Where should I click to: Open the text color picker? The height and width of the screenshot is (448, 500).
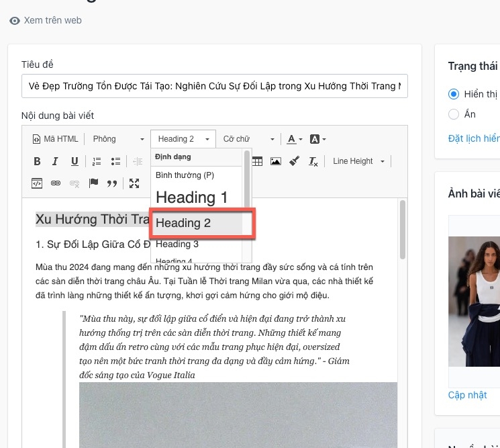coord(295,139)
